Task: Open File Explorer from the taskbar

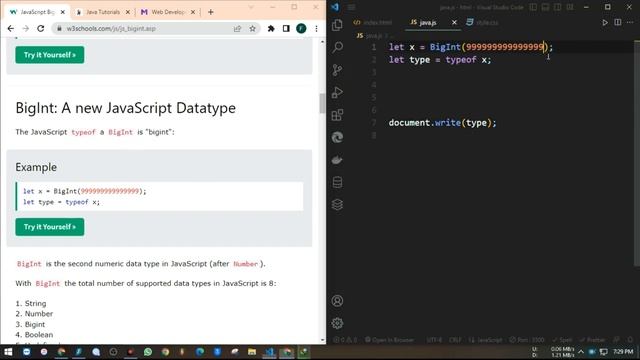Action: tap(252, 352)
